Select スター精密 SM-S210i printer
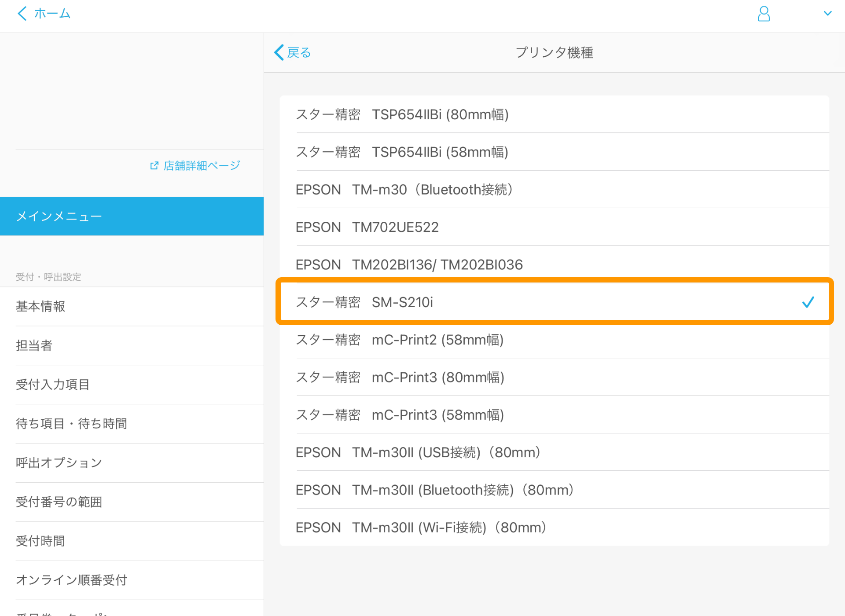Screen dimensions: 845x616 click(555, 302)
